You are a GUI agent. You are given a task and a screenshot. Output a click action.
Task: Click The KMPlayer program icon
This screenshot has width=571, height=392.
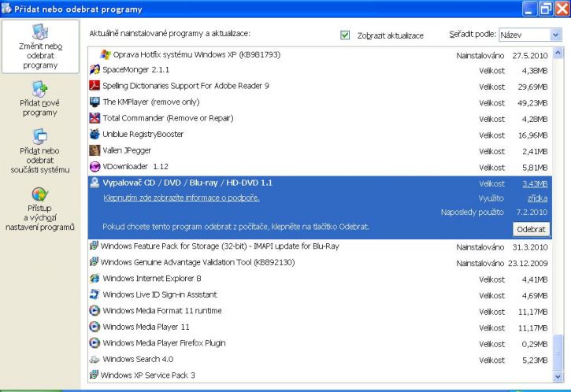pyautogui.click(x=95, y=102)
